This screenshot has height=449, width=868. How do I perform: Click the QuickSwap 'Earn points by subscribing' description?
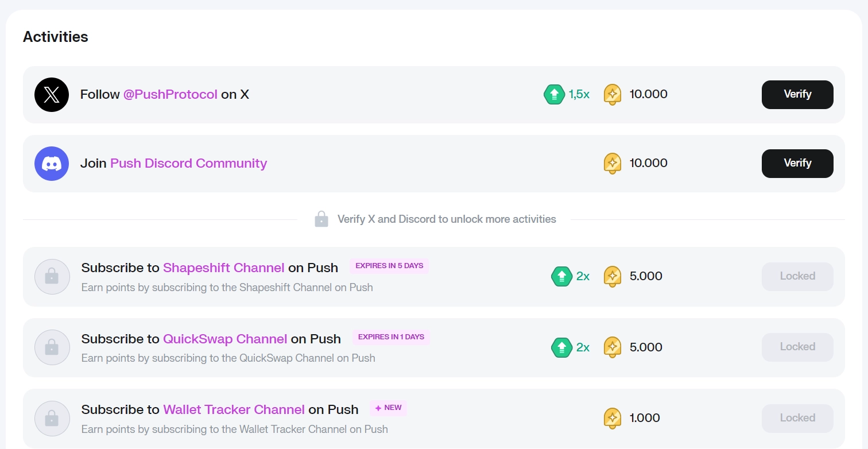228,358
